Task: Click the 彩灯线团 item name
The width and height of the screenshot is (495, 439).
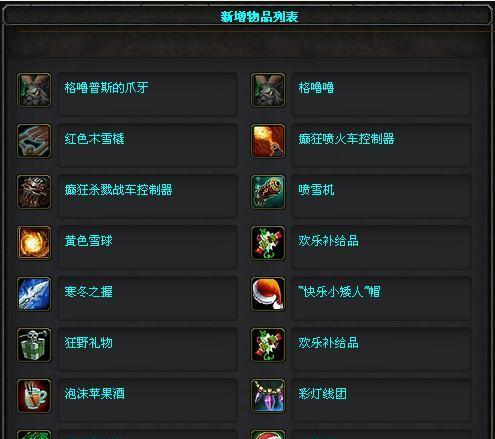Action: point(322,394)
